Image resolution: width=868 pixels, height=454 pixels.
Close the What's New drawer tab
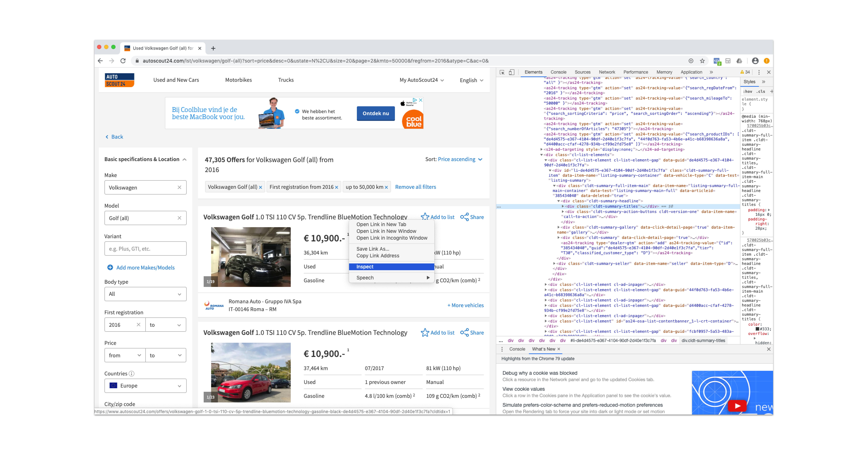coord(559,349)
